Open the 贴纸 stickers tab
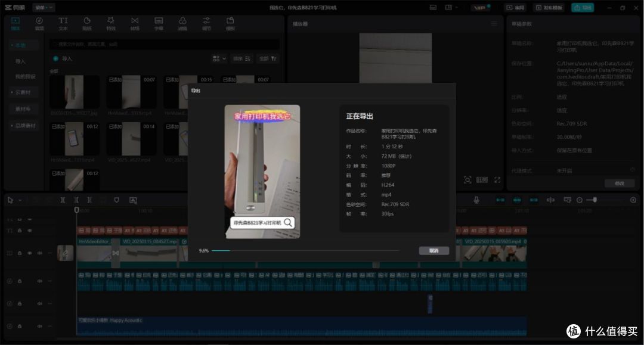Screen dimensions: 644x345 click(x=87, y=24)
